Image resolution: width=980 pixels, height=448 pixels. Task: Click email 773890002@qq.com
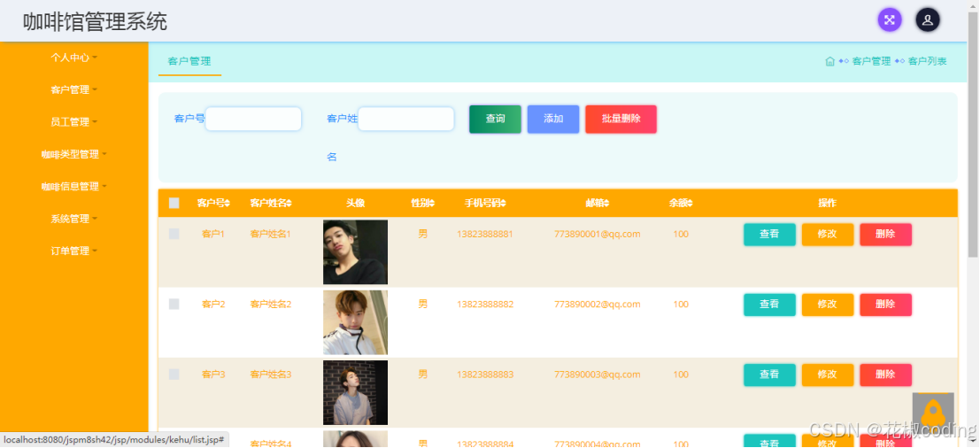tap(598, 305)
